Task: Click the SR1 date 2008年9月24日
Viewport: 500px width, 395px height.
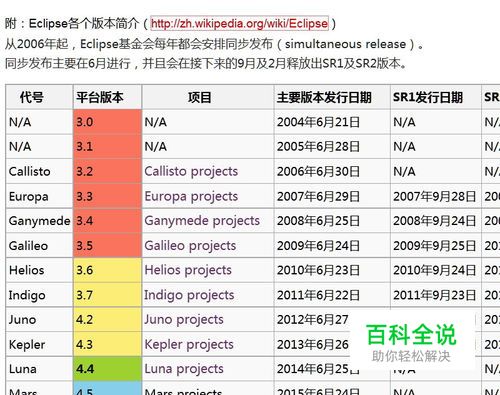Action: point(434,221)
